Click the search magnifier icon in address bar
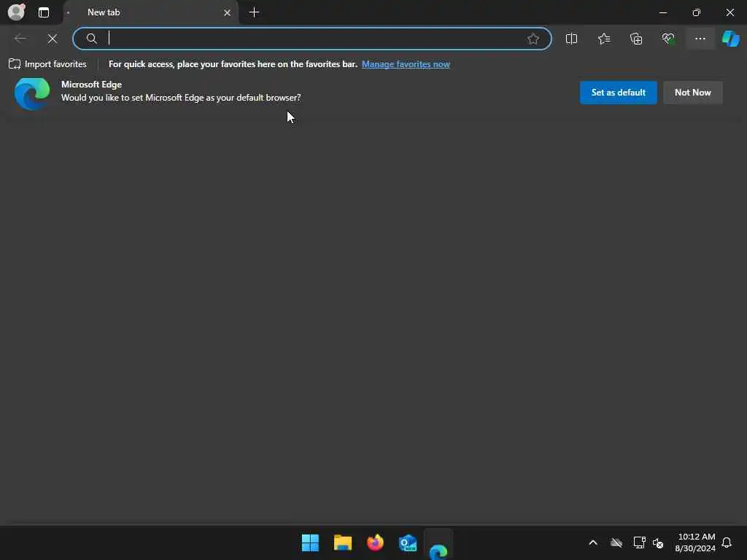The height and width of the screenshot is (560, 747). [x=91, y=39]
